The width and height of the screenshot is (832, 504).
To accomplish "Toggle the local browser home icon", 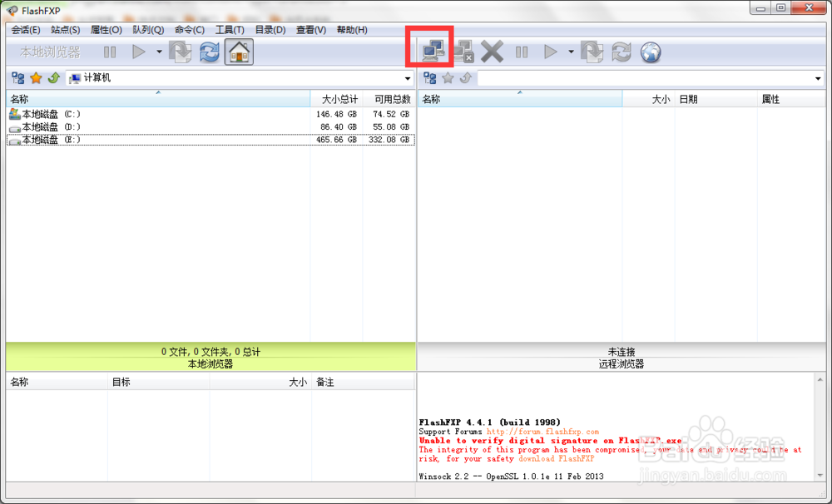I will point(239,52).
